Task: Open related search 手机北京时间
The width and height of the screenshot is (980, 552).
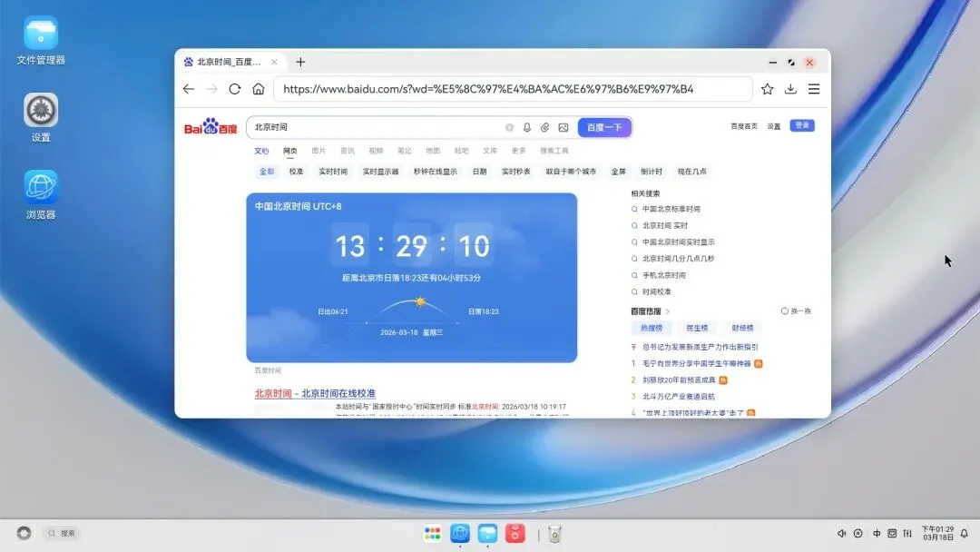Action: click(x=663, y=275)
